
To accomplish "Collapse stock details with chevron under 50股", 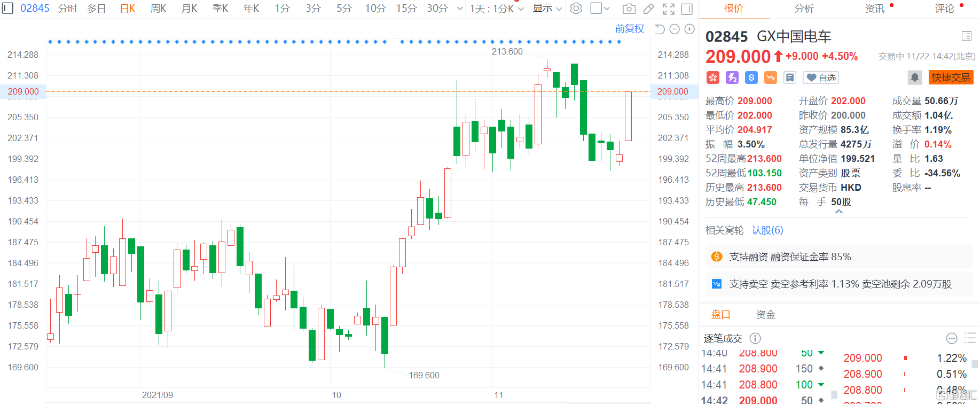I will 838,212.
